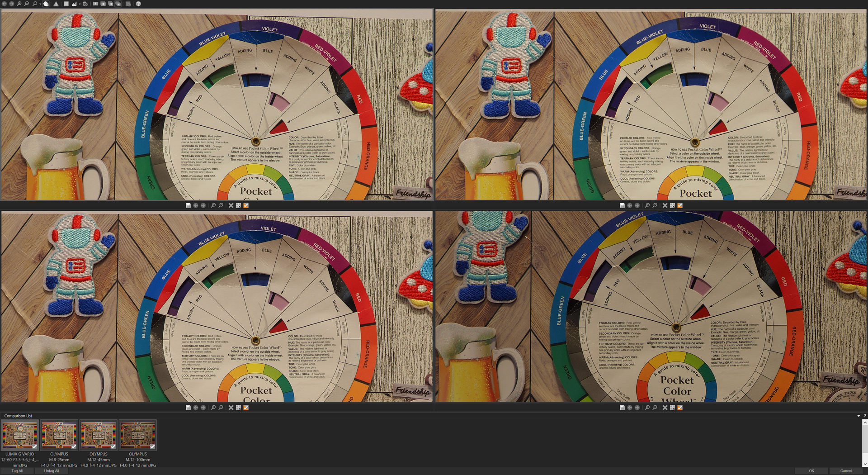Viewport: 868px width, 475px height.
Task: Select the hand pan tool in top toolbar
Action: point(46,4)
